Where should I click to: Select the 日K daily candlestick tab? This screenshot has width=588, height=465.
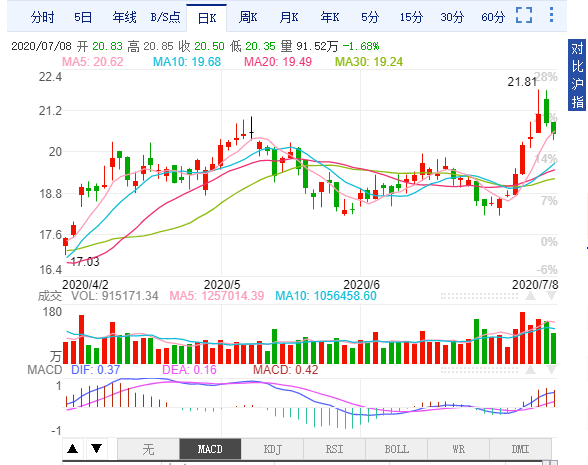207,18
